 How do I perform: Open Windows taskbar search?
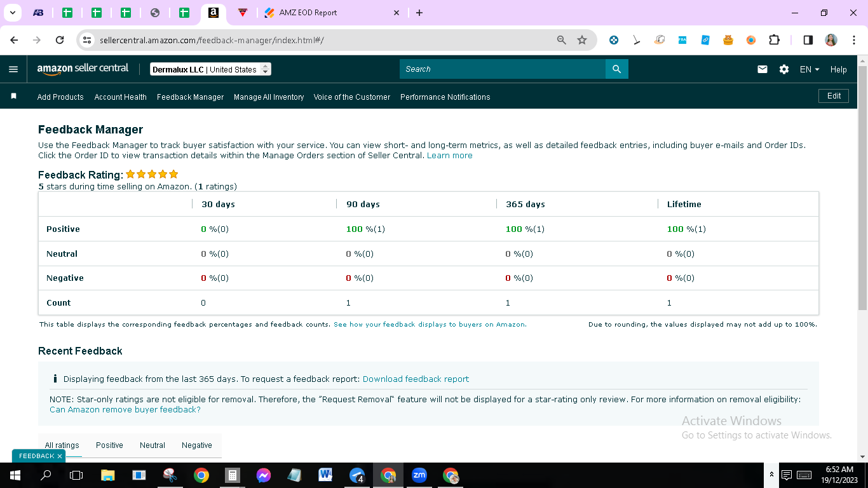click(46, 475)
